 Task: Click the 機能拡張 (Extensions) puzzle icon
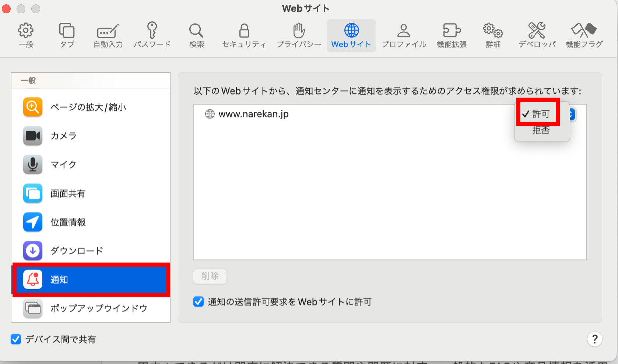click(x=451, y=35)
